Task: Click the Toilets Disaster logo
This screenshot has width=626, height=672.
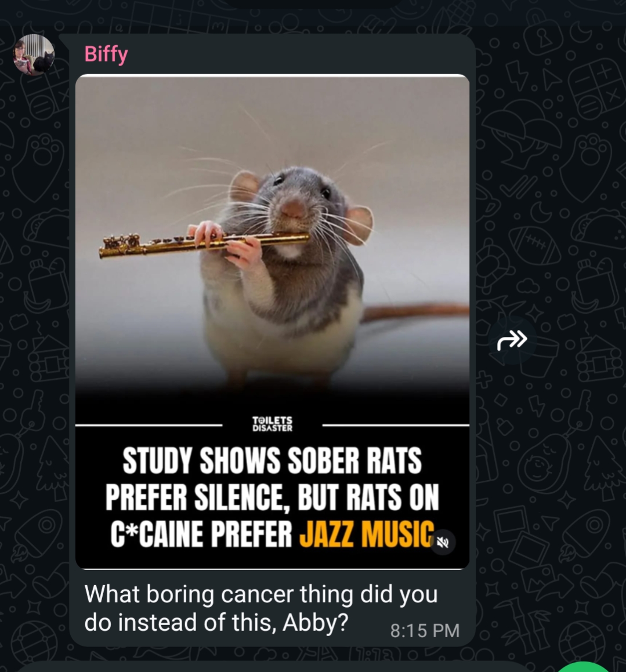Action: pos(272,424)
